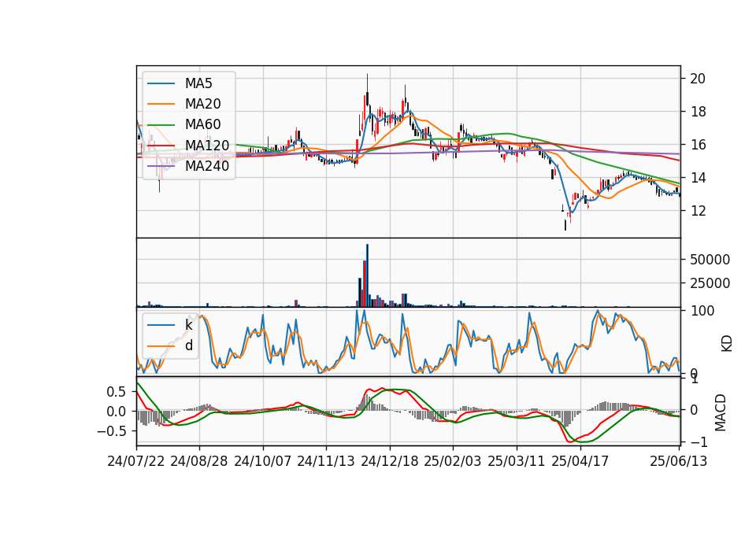This screenshot has height=543, width=756.
Task: Click the MA120 legend label
Action: point(207,146)
